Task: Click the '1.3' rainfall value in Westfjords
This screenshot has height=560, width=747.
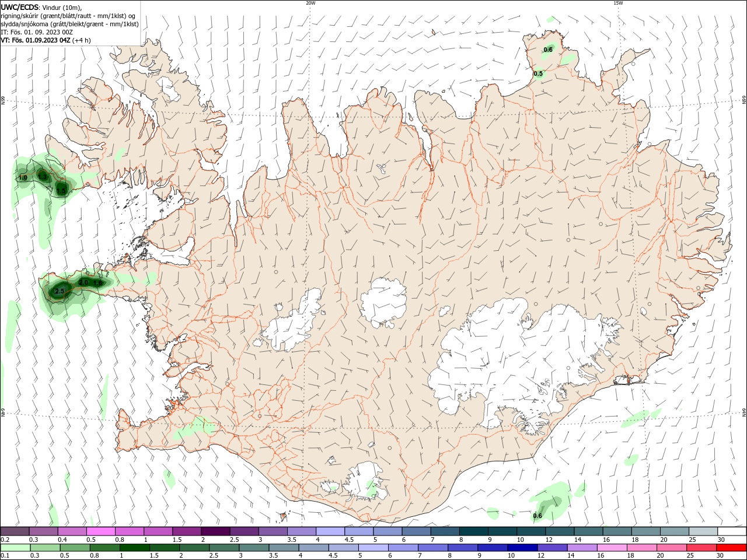Action: coord(42,177)
